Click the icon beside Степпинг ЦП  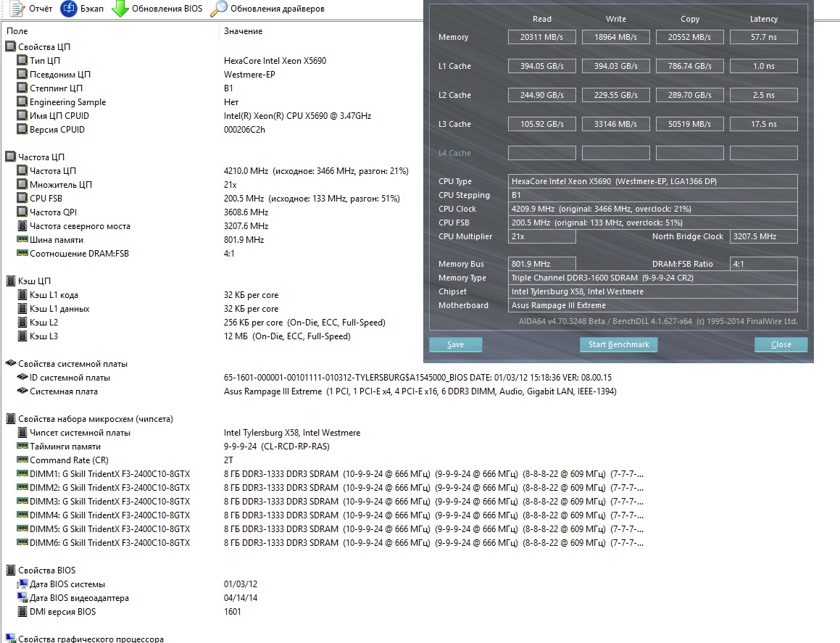(x=22, y=88)
